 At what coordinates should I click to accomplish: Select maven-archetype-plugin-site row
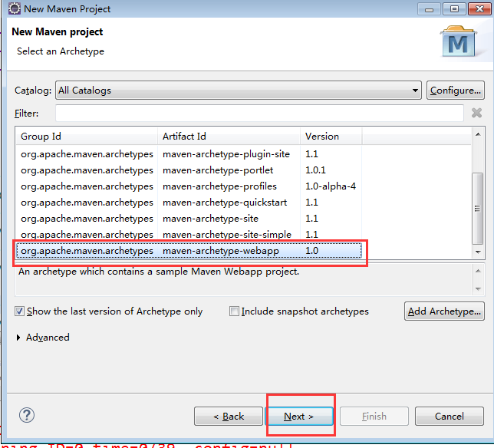(189, 154)
